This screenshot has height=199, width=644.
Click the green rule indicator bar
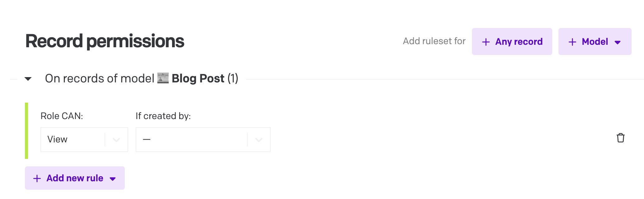tap(26, 131)
